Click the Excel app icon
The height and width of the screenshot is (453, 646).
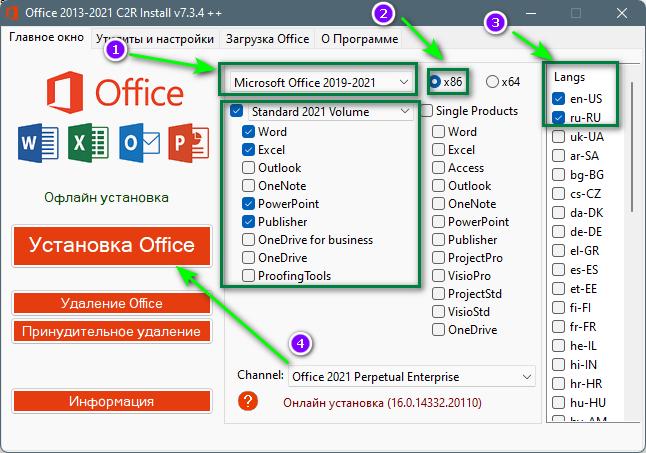[88, 143]
